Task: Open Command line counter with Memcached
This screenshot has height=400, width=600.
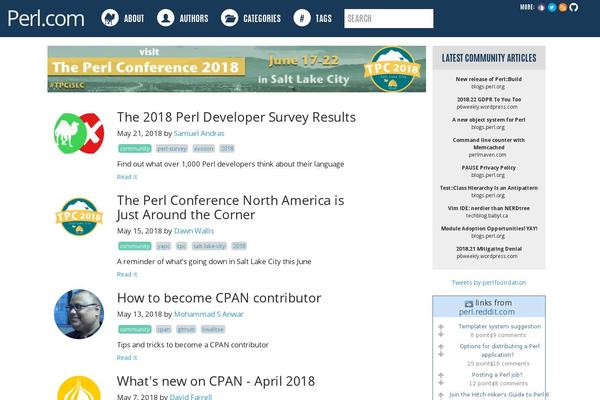Action: click(x=489, y=144)
